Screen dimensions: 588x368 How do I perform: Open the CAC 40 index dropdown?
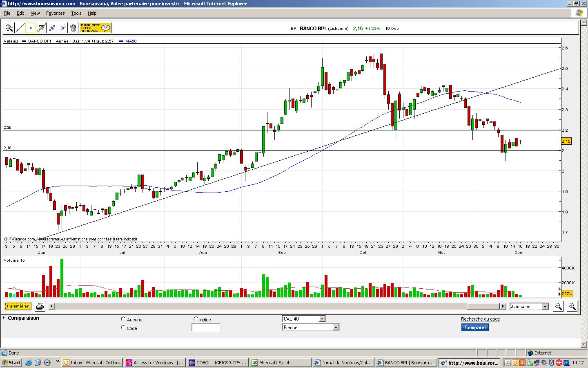(303, 319)
